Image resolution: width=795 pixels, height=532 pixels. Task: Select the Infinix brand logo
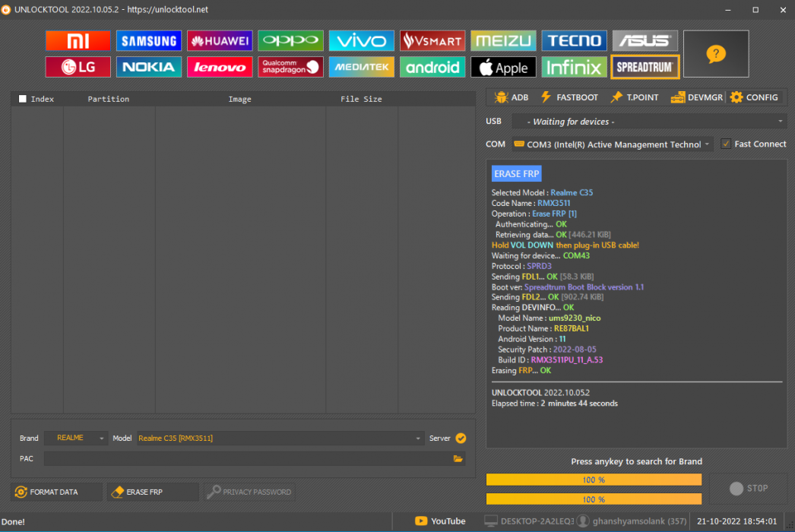click(x=574, y=67)
